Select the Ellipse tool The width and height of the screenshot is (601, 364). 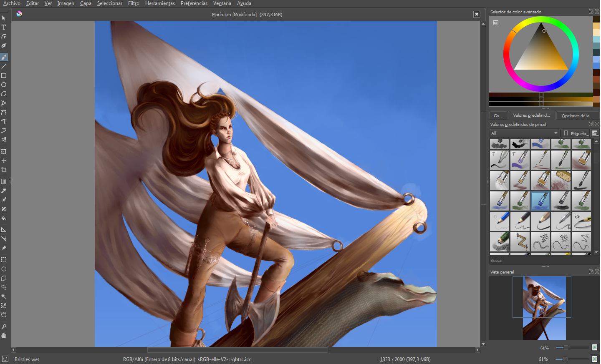click(4, 85)
